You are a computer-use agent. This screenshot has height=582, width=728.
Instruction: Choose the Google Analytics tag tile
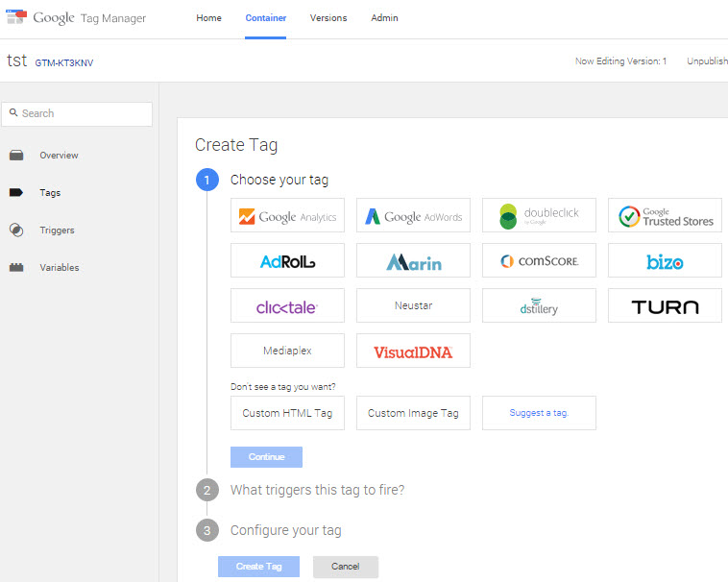coord(287,215)
